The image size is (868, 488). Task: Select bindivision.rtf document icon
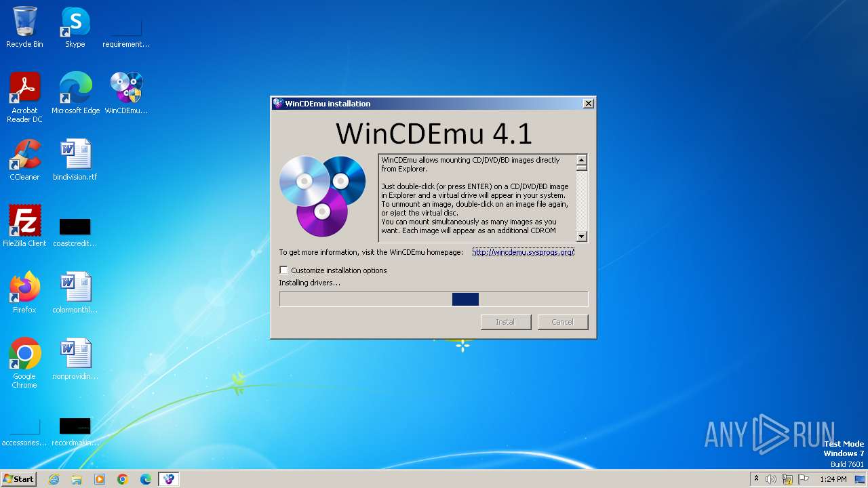click(75, 160)
